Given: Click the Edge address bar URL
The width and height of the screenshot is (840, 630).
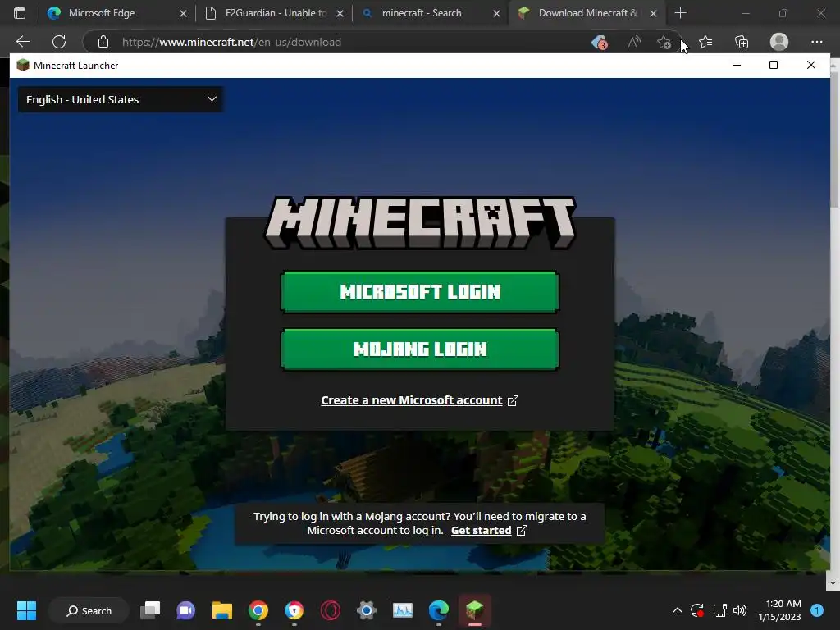Looking at the screenshot, I should tap(231, 42).
